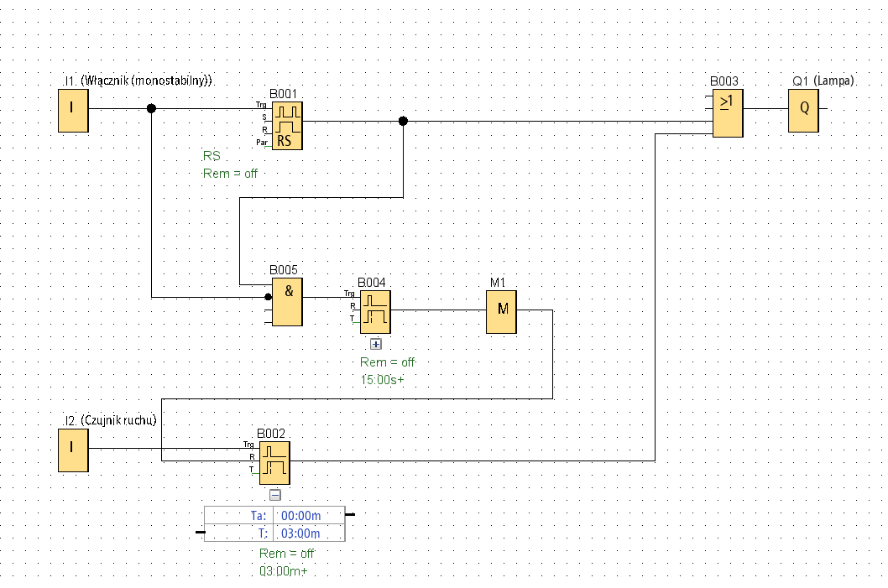
Task: Click the Trg pin of B001
Action: (x=261, y=105)
